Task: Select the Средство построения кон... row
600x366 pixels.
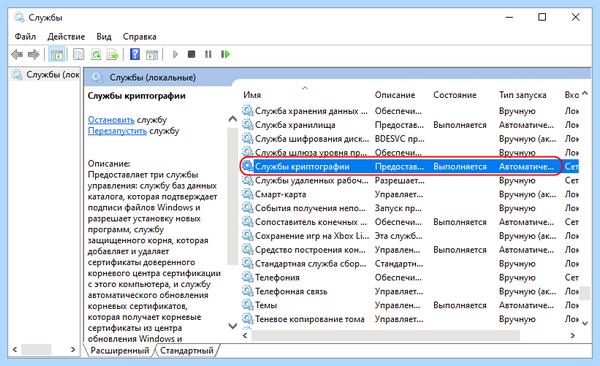Action: (409, 250)
